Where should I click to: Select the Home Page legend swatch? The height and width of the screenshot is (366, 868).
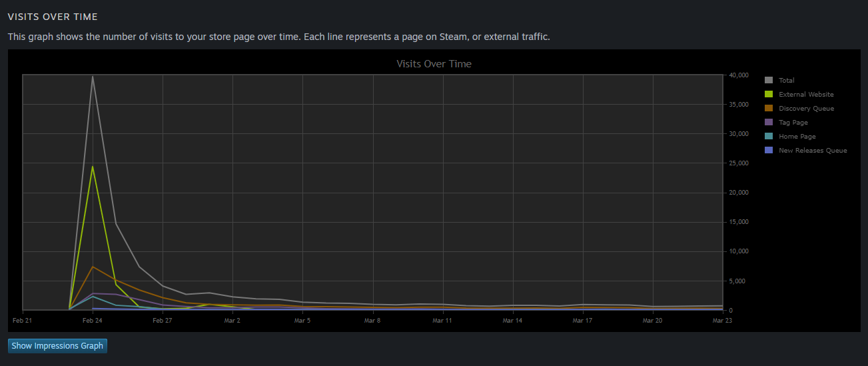(769, 136)
